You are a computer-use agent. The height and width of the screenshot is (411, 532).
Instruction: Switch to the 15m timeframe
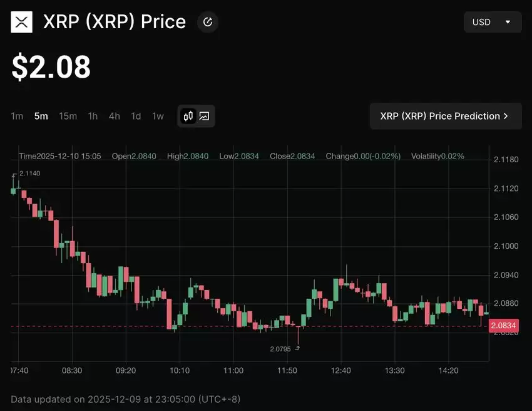point(68,116)
